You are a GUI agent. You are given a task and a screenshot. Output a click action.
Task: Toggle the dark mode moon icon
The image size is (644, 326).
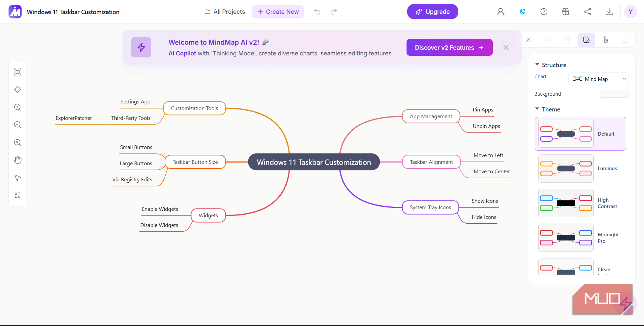523,12
